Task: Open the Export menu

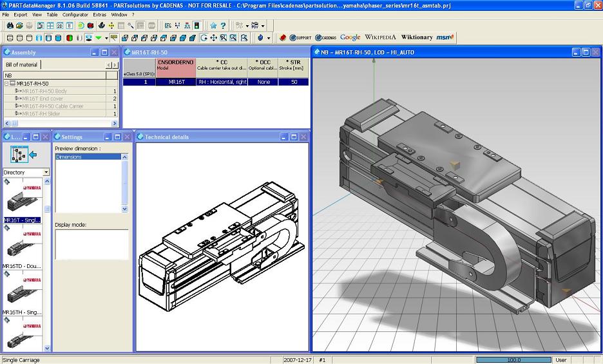Action: click(21, 15)
